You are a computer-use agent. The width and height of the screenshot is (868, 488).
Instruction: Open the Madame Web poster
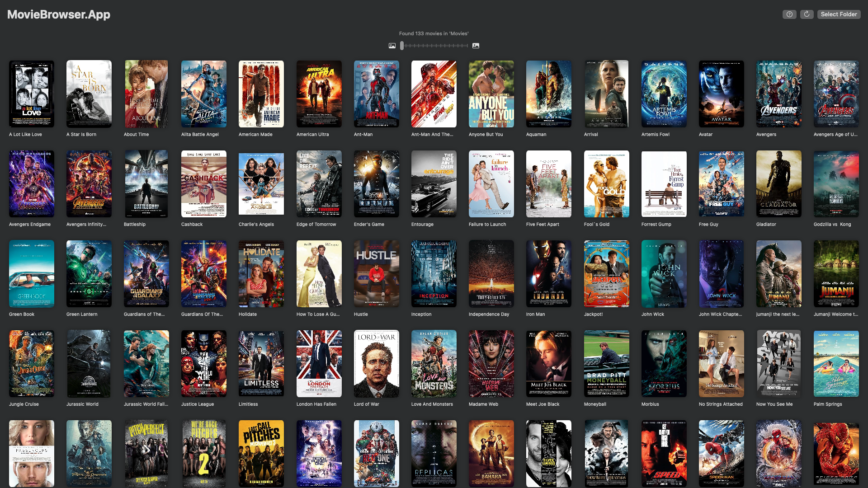pos(491,364)
